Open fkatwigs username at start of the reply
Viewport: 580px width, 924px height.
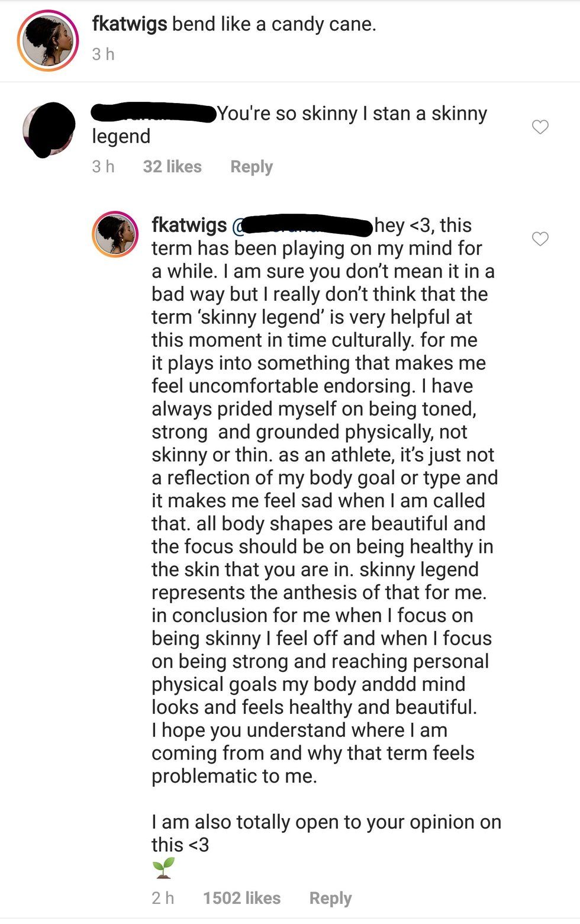pos(189,225)
